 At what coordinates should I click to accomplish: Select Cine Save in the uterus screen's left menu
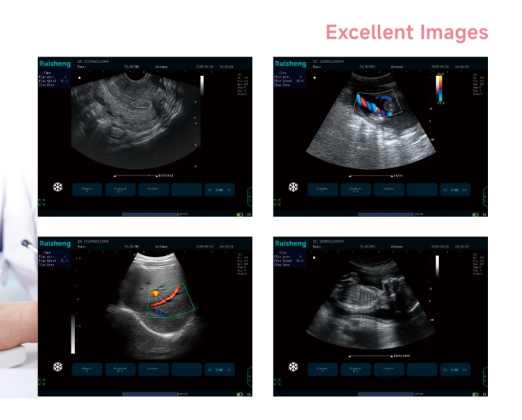tap(46, 85)
